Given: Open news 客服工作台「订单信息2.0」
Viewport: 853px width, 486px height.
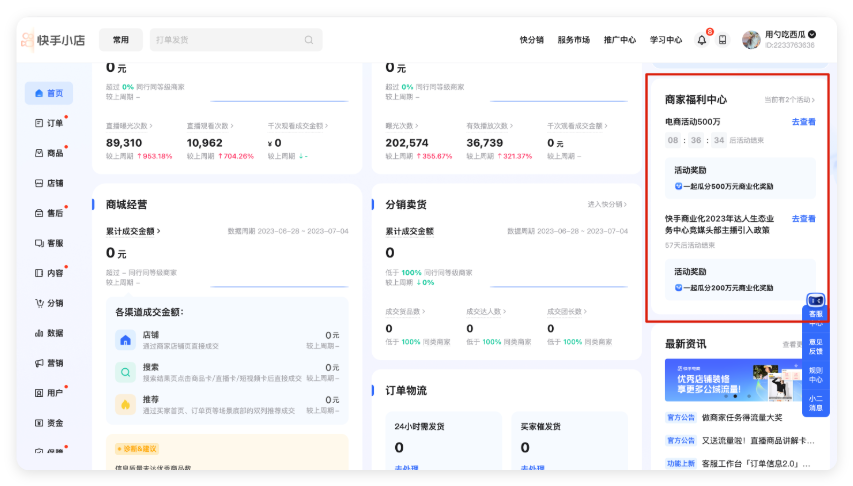Looking at the screenshot, I should coord(756,464).
